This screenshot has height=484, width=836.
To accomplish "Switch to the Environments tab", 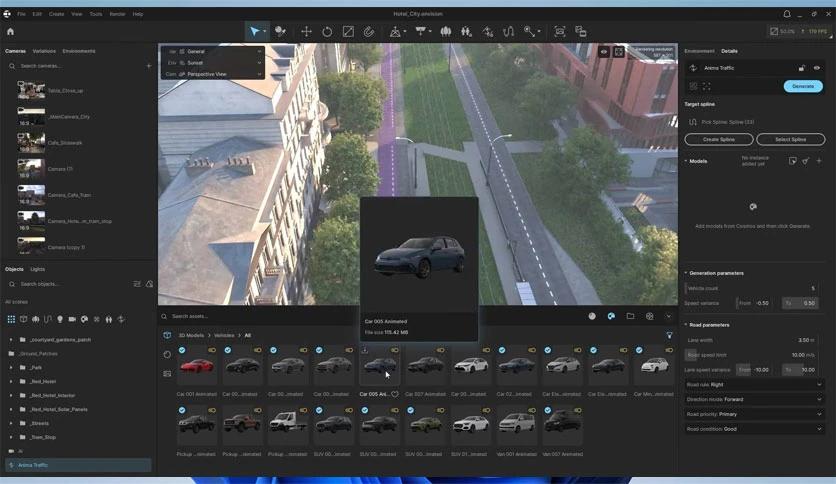I will pos(79,51).
